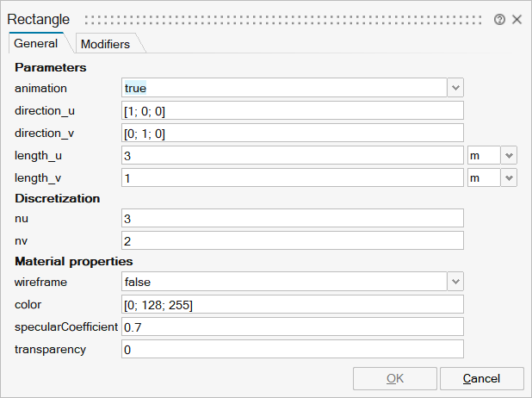532x398 pixels.
Task: Click the direction_v input field
Action: [293, 133]
